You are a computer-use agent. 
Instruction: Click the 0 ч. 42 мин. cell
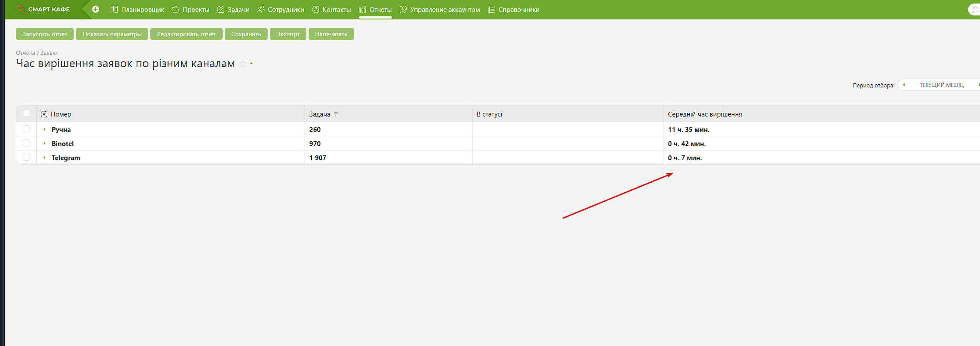click(687, 143)
